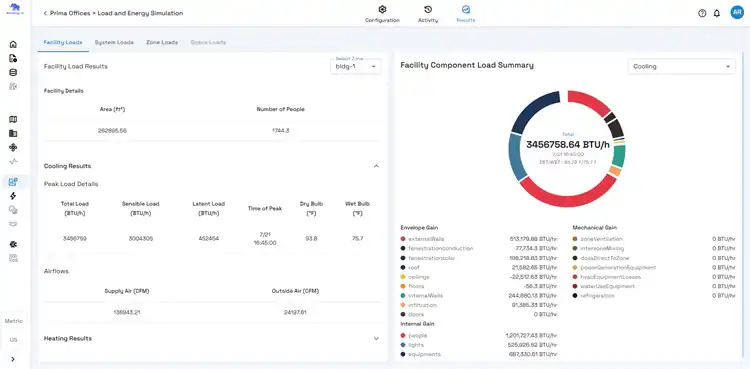Open the Results step label
Screen dimensions: 750x369
tap(466, 21)
